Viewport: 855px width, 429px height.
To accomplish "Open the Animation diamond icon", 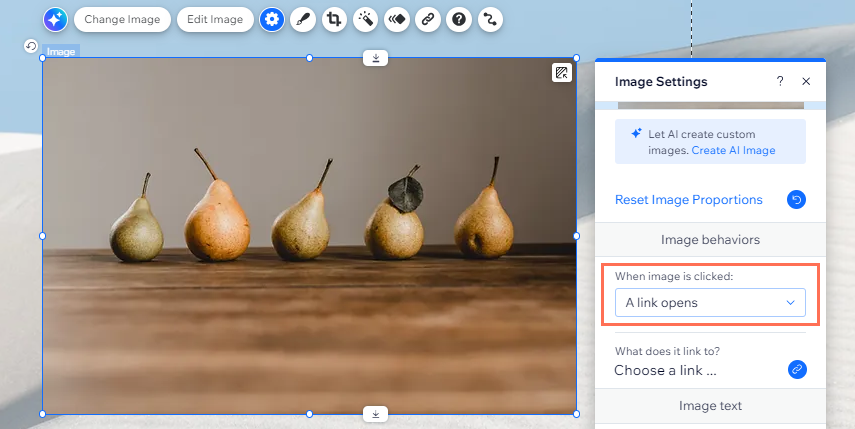I will [397, 19].
